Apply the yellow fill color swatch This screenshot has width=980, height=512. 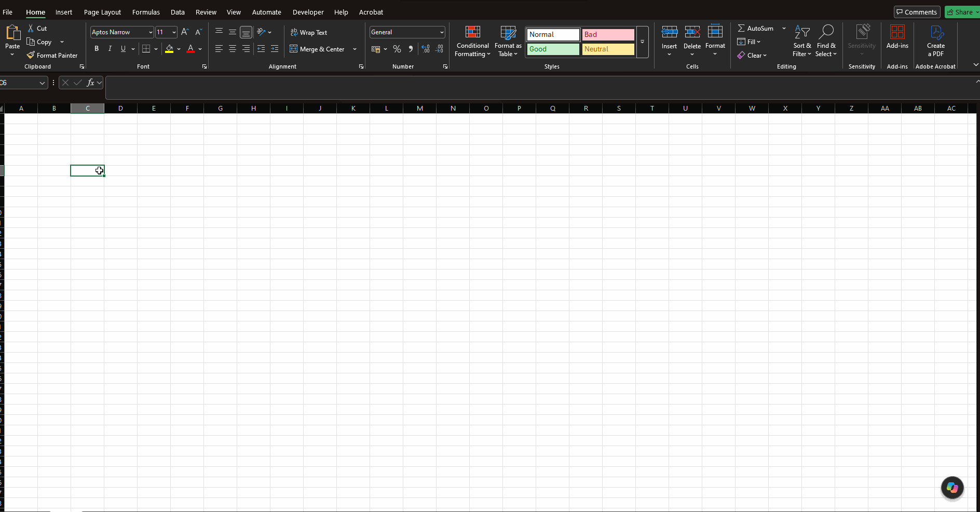169,49
